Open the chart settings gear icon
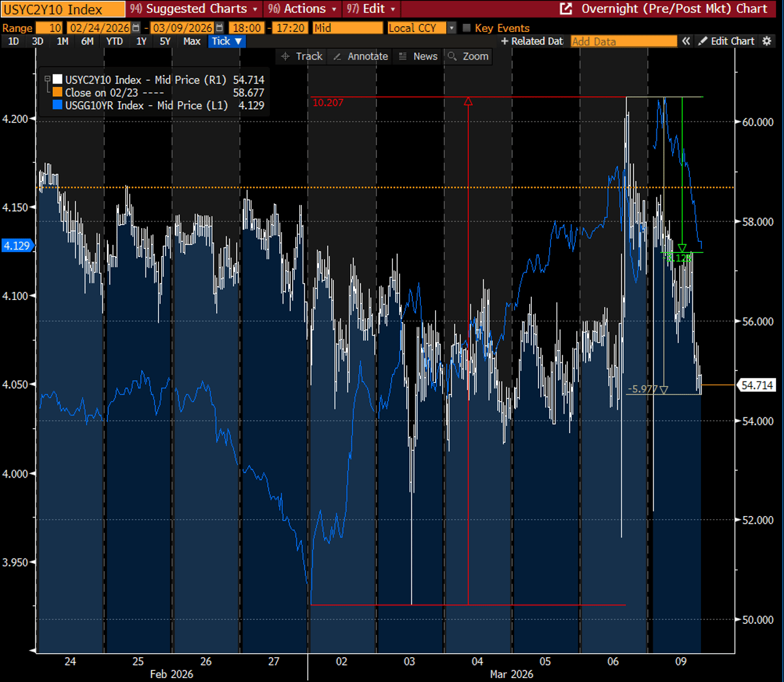The image size is (784, 682). pyautogui.click(x=768, y=41)
